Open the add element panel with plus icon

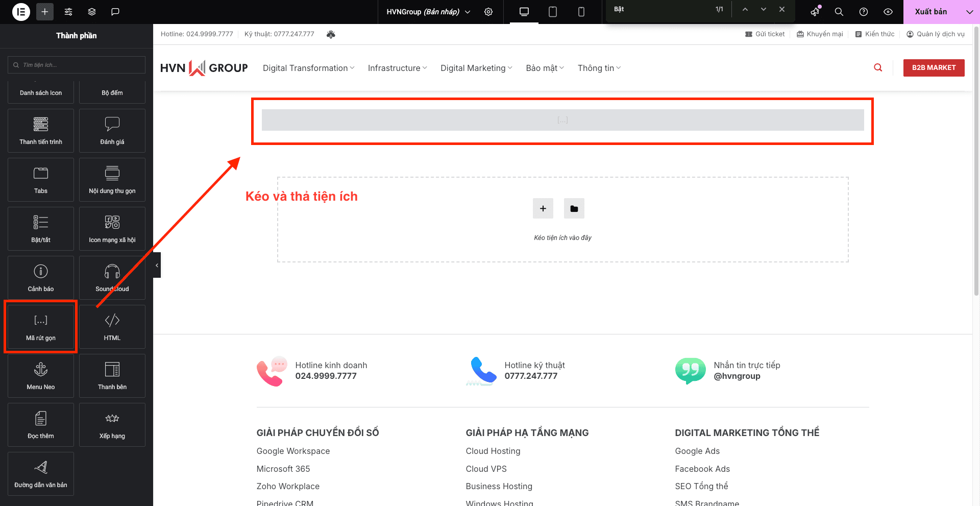pos(44,11)
